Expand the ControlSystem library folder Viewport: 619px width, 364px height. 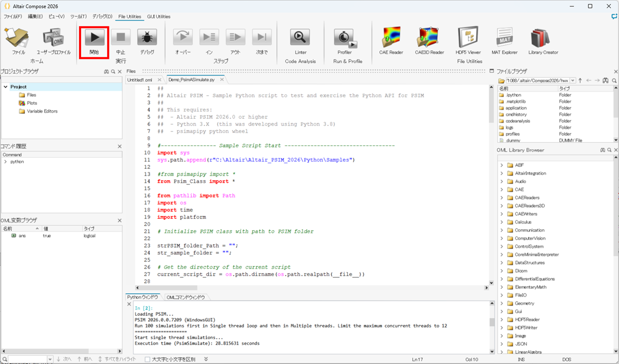(x=502, y=246)
